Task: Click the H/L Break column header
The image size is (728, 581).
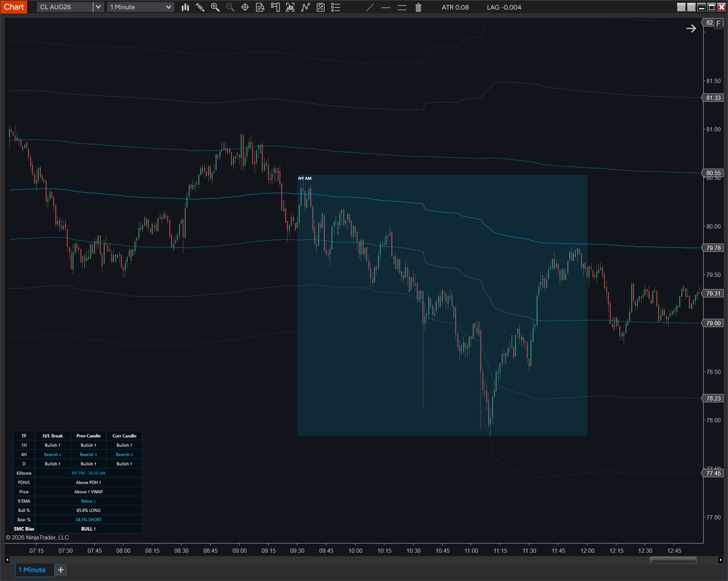Action: pyautogui.click(x=53, y=436)
